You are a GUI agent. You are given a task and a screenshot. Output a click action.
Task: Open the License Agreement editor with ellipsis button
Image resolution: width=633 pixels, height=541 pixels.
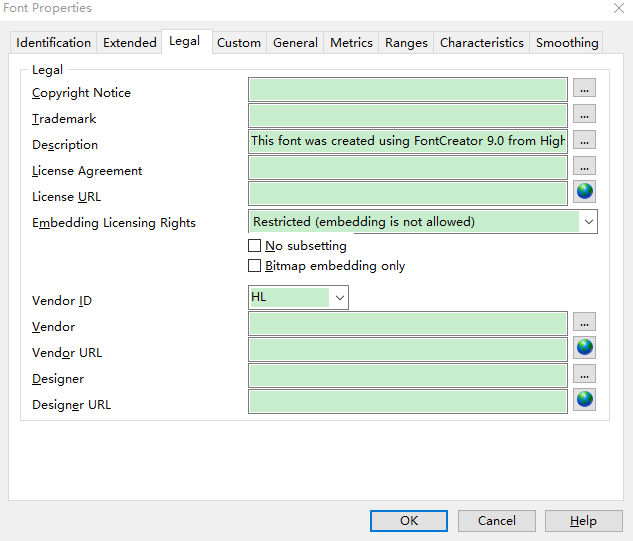[584, 166]
